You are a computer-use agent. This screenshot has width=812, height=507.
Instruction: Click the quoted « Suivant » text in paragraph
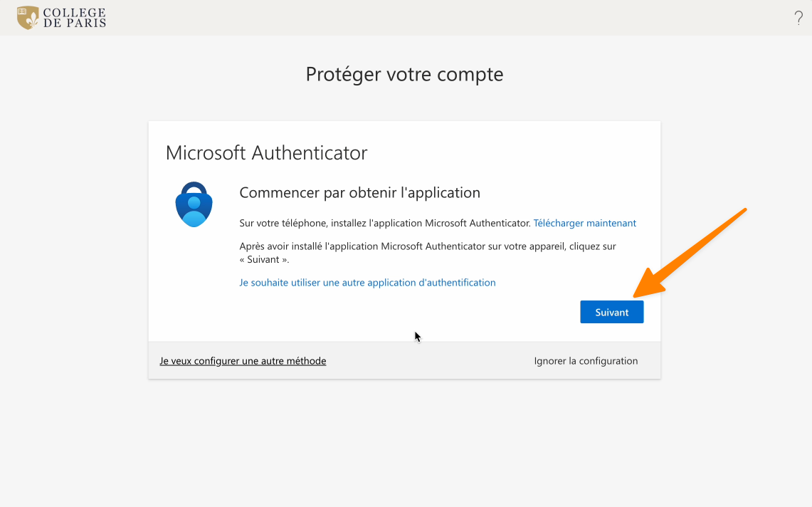(x=264, y=259)
